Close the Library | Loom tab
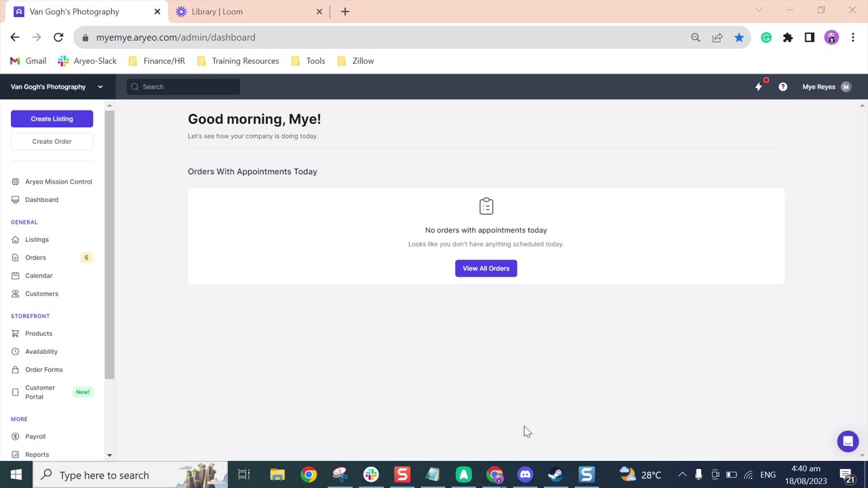The image size is (868, 488). point(320,12)
